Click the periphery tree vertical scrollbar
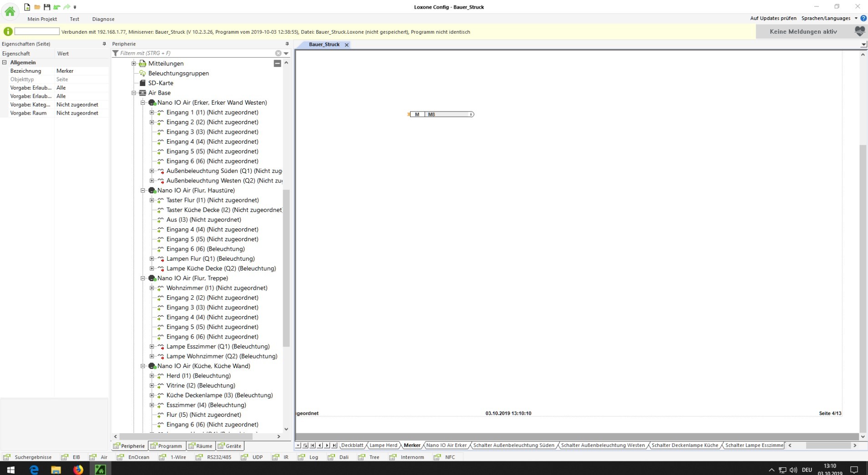The width and height of the screenshot is (868, 475). tap(286, 268)
